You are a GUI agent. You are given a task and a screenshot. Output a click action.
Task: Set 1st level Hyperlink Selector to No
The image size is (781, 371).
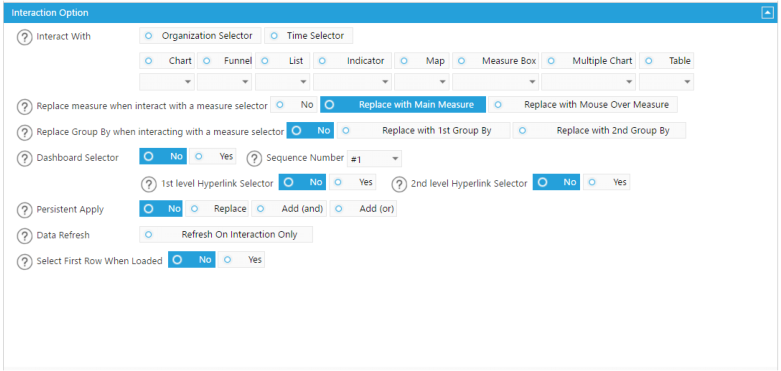(x=302, y=182)
